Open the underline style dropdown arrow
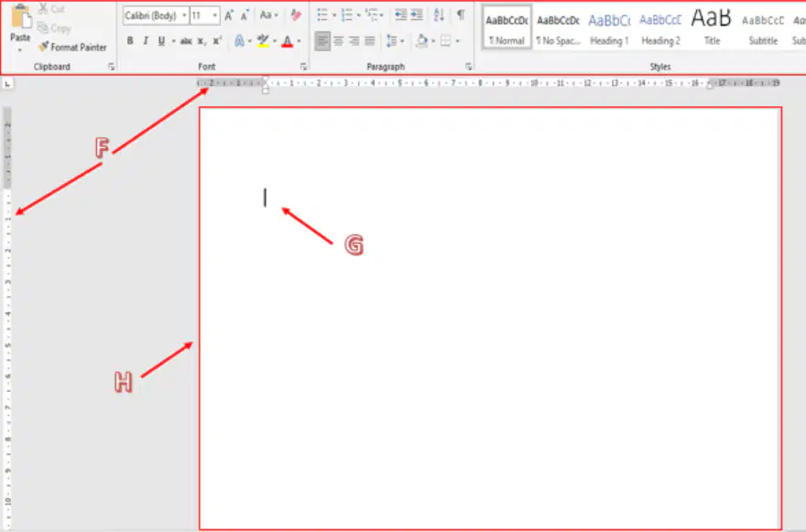The width and height of the screenshot is (806, 532). click(x=173, y=41)
